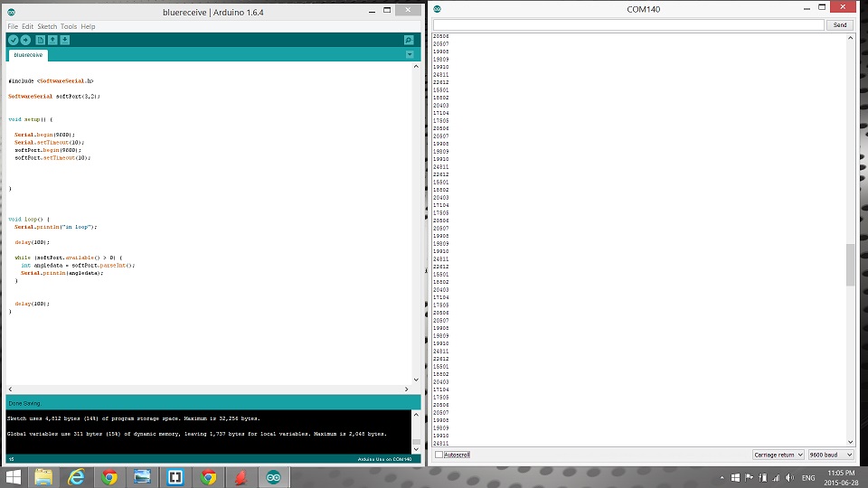This screenshot has width=868, height=488.
Task: Click the serial monitor vertical scrollbar thumb
Action: (x=850, y=265)
